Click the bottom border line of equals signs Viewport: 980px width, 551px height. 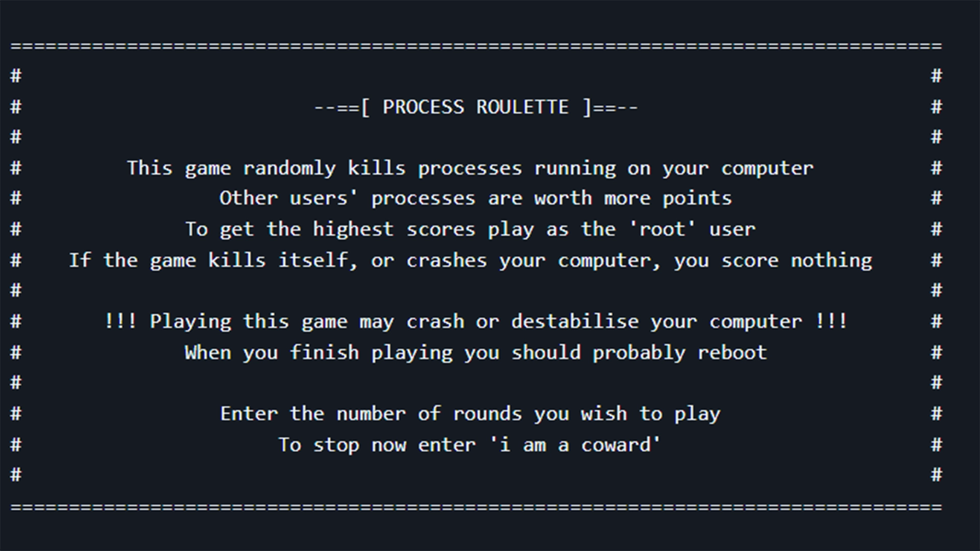pos(476,507)
